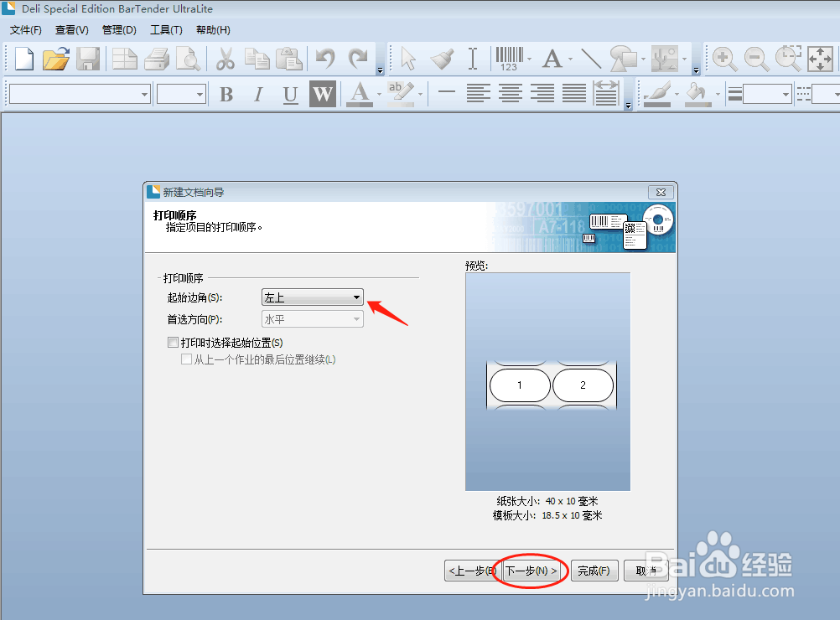Screen dimensions: 840x620
Task: Enable 打印时选择起始位置 checkbox
Action: 173,342
